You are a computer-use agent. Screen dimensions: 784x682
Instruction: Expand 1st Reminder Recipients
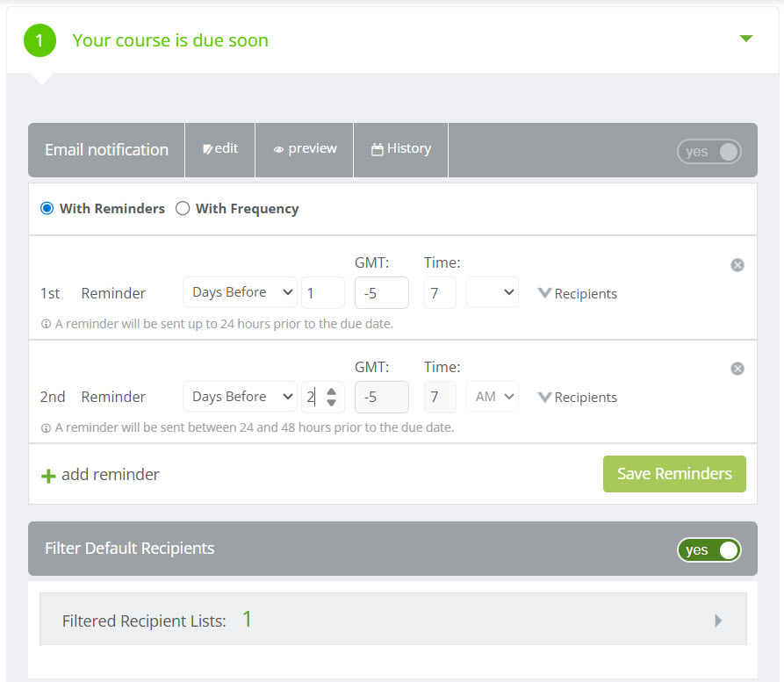tap(578, 293)
